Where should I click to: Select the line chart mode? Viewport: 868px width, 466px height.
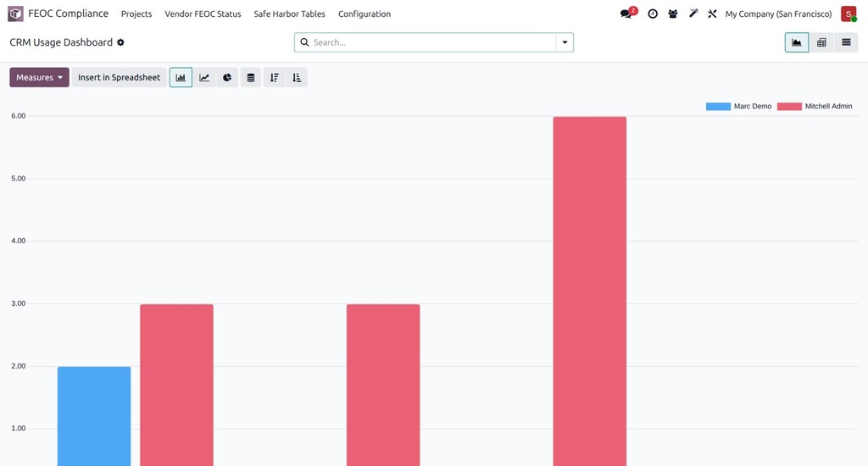click(x=204, y=77)
